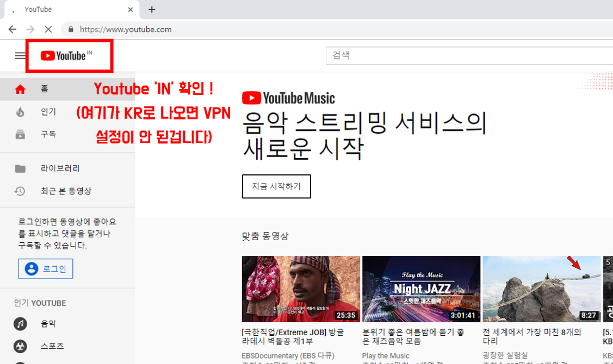This screenshot has height=364, width=613.
Task: Click the padlock site info icon
Action: (71, 29)
